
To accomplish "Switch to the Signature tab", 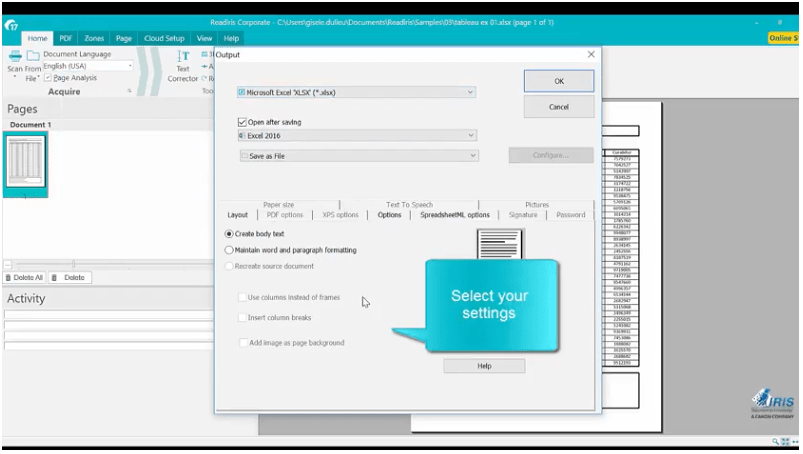I will tap(523, 215).
